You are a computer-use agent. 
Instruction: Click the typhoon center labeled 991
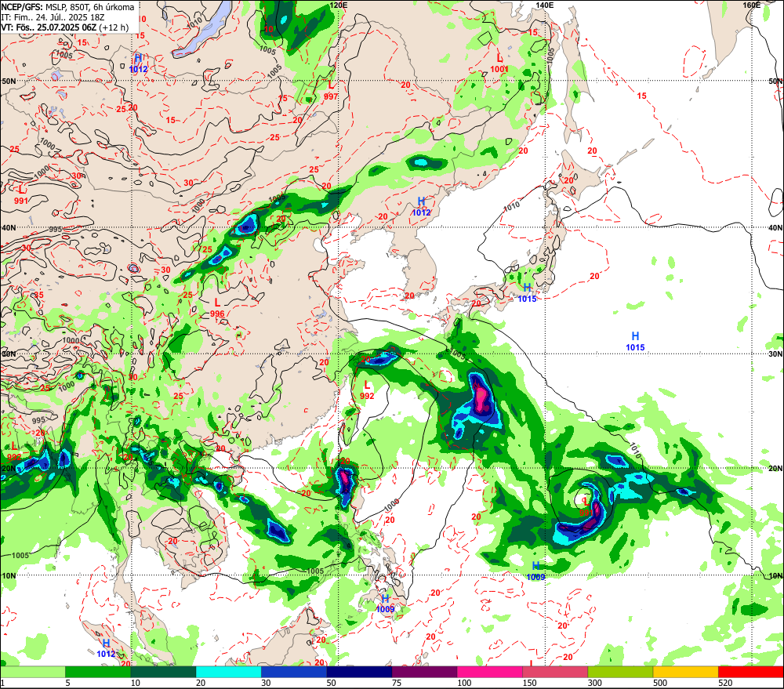pos(586,506)
